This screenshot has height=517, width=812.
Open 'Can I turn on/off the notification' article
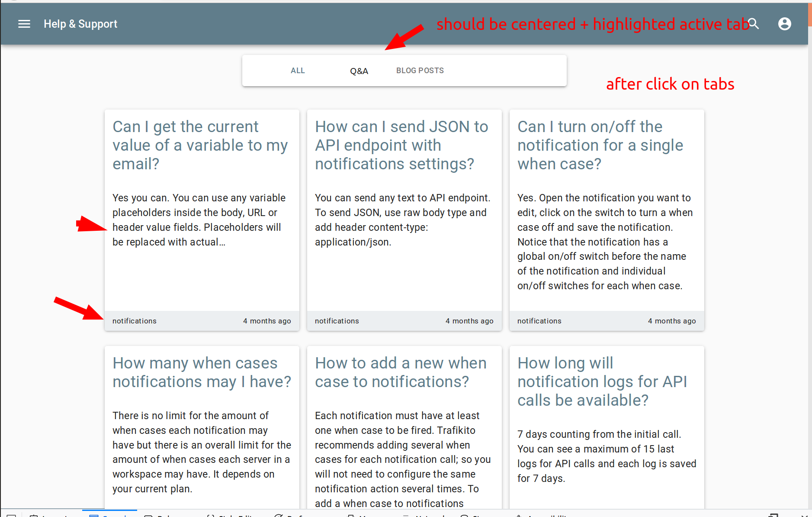coord(600,145)
